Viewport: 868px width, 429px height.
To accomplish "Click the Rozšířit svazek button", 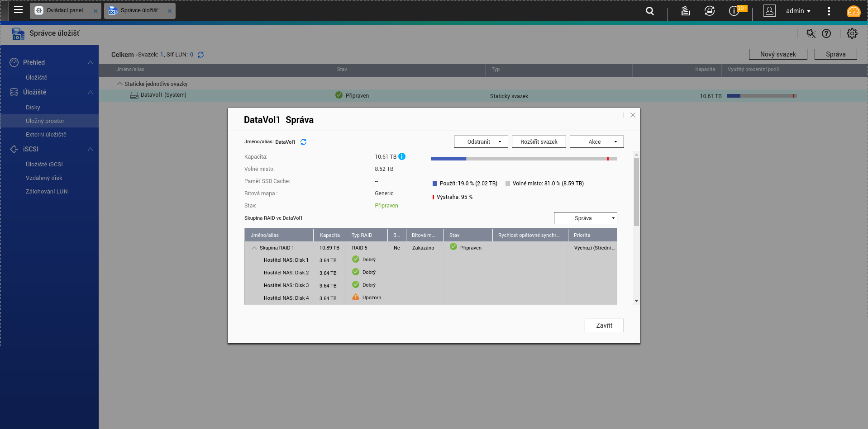I will 539,142.
